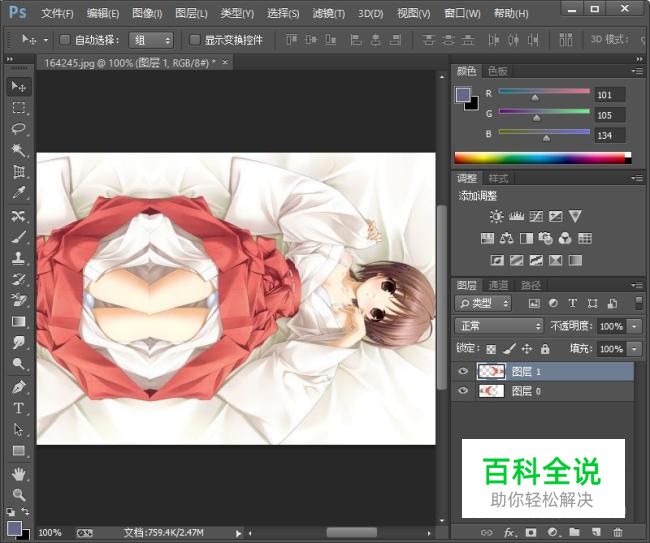650x543 pixels.
Task: Select the Crop tool
Action: (x=19, y=171)
